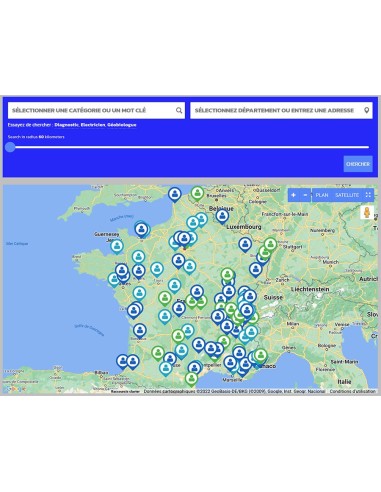Click the magnifier icon in the category search field
The width and height of the screenshot is (381, 492).
coord(179,110)
